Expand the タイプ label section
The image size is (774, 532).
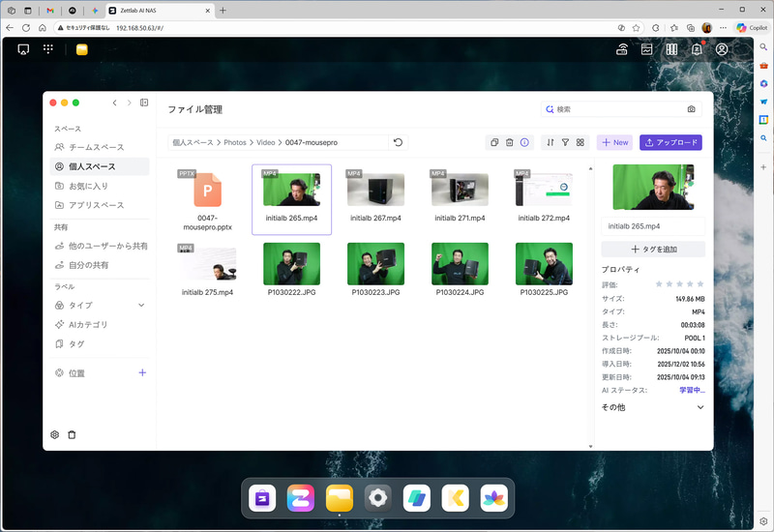pos(141,305)
